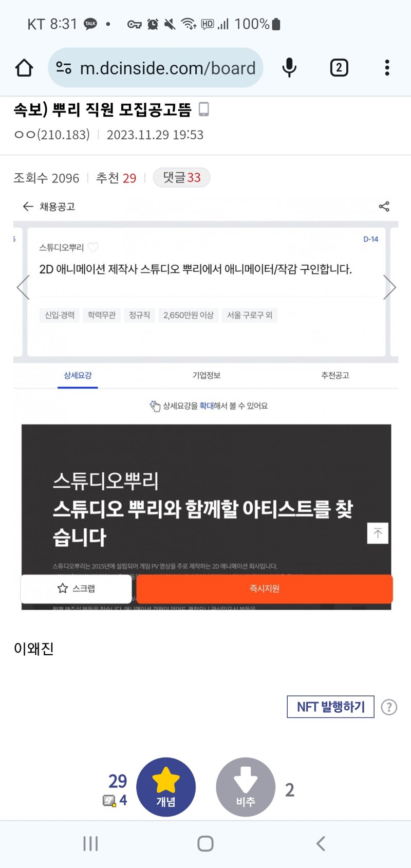Image resolution: width=411 pixels, height=868 pixels.
Task: Tap the share icon in job posting
Action: (384, 207)
